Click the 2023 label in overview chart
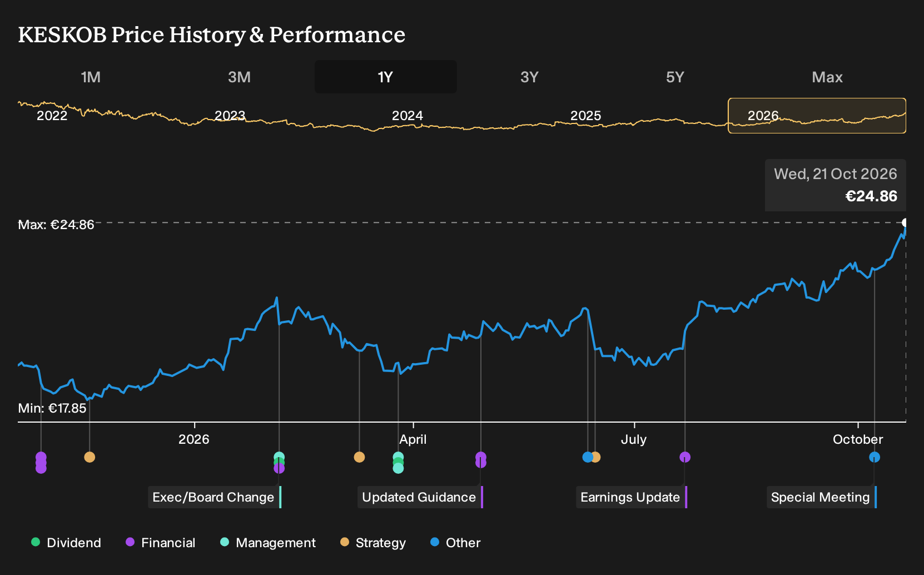The width and height of the screenshot is (924, 575). click(230, 116)
